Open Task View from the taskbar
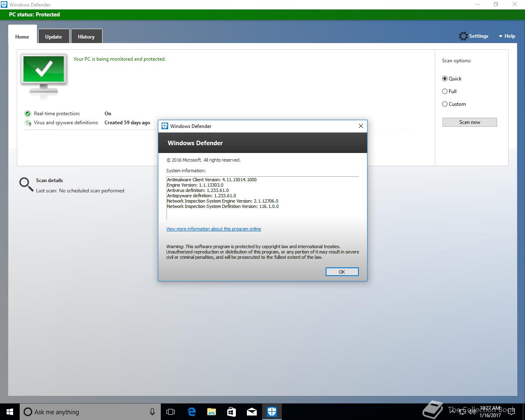The image size is (525, 420). coord(171,412)
